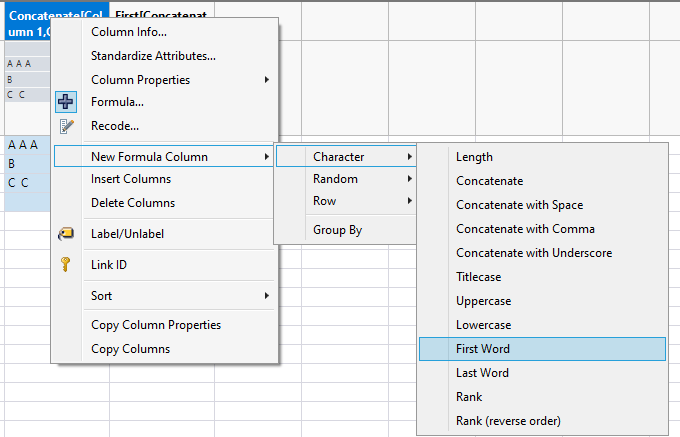Image resolution: width=680 pixels, height=437 pixels.
Task: Click Group By in submenu
Action: [337, 230]
